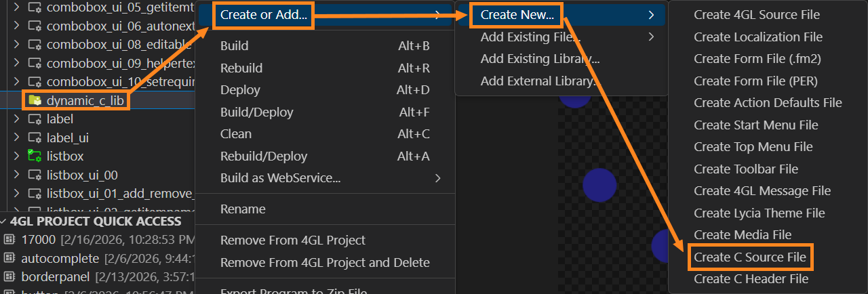Select Create Lycia Theme File

[759, 213]
